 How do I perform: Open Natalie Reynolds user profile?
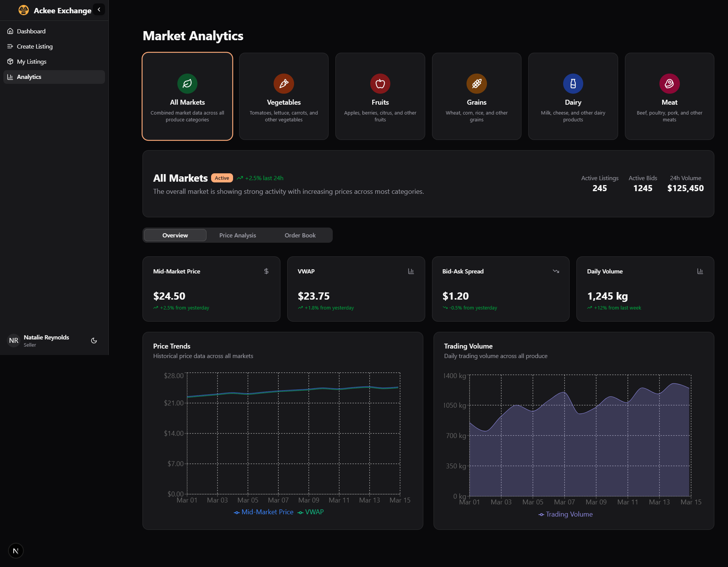[x=46, y=341]
